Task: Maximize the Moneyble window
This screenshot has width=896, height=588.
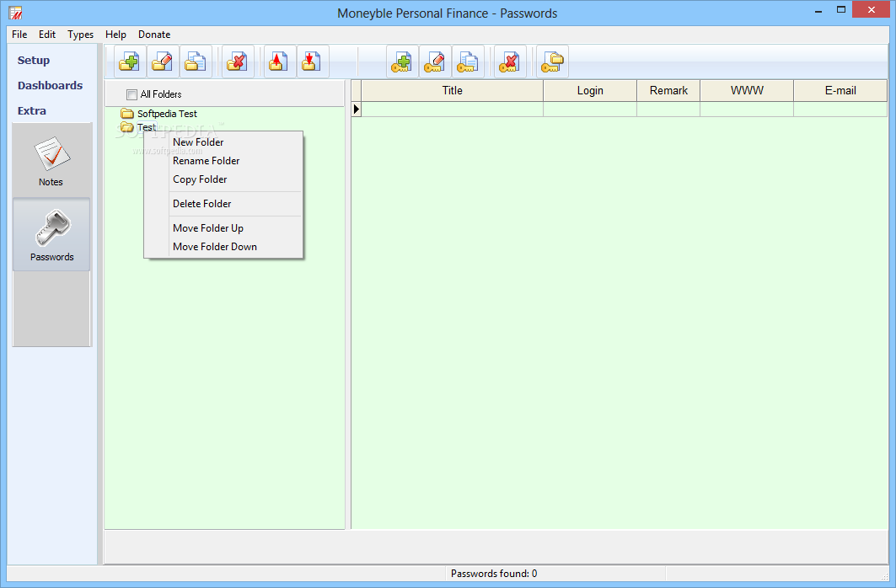Action: click(x=841, y=10)
